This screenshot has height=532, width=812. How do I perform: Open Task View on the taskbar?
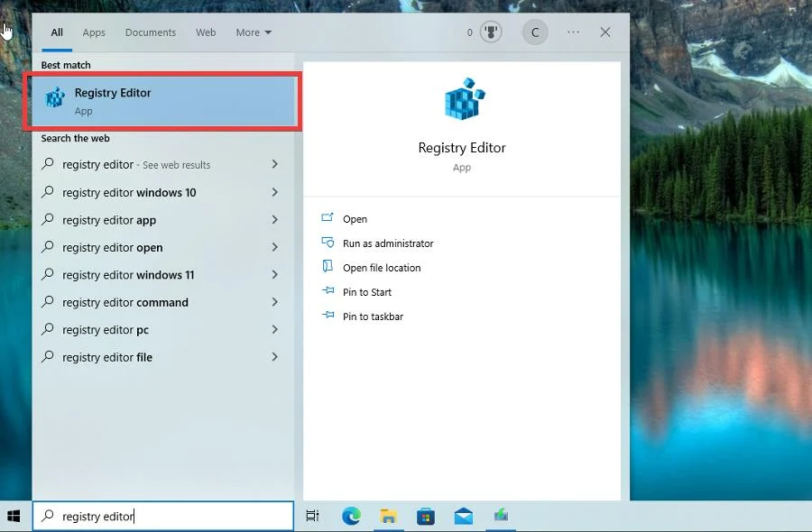tap(312, 516)
